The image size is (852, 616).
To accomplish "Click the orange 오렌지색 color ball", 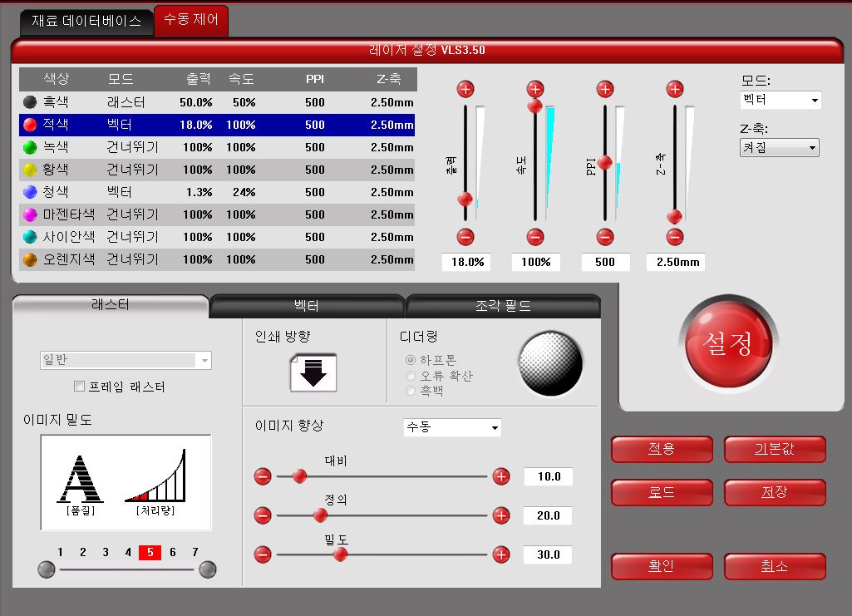I will [30, 259].
